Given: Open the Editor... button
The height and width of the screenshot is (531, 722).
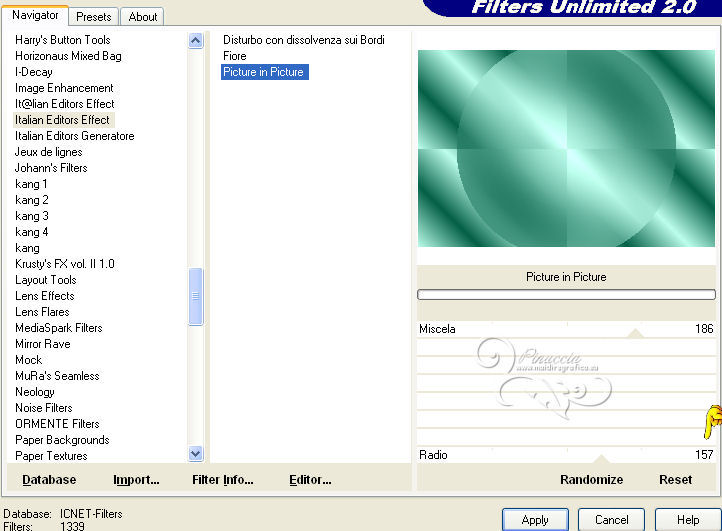Looking at the screenshot, I should [310, 480].
